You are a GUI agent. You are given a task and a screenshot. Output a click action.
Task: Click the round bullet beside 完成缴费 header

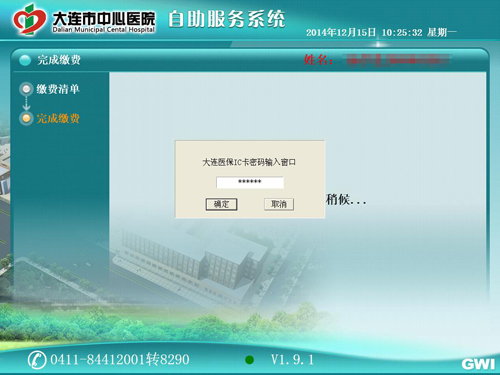25,60
